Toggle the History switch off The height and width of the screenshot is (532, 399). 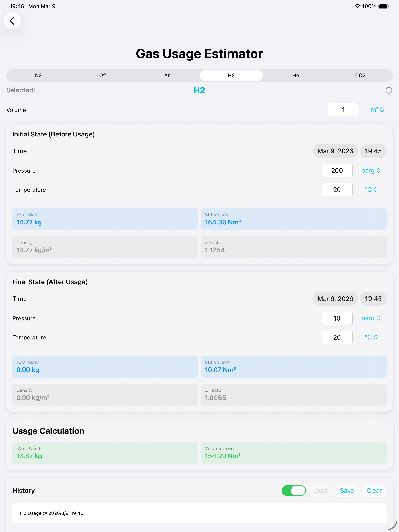(x=293, y=490)
